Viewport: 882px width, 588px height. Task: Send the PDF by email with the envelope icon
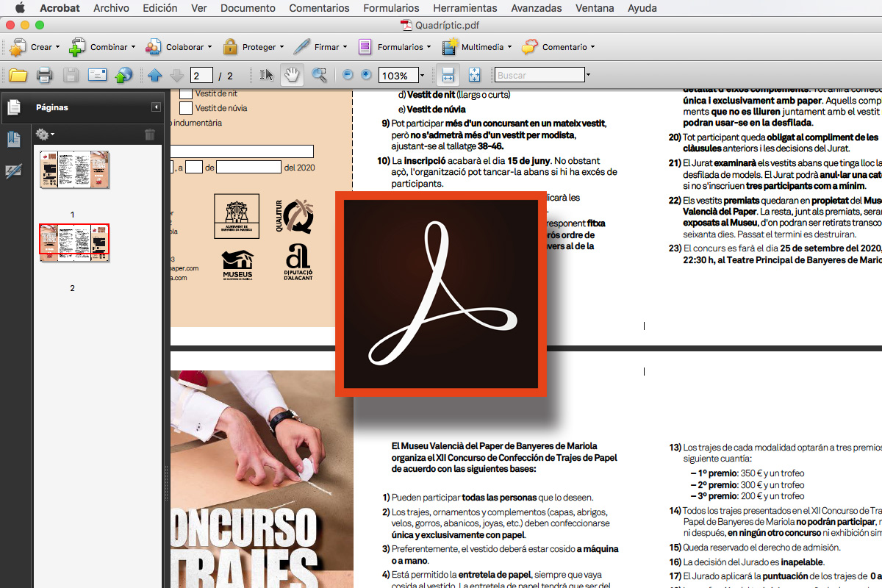[x=97, y=75]
